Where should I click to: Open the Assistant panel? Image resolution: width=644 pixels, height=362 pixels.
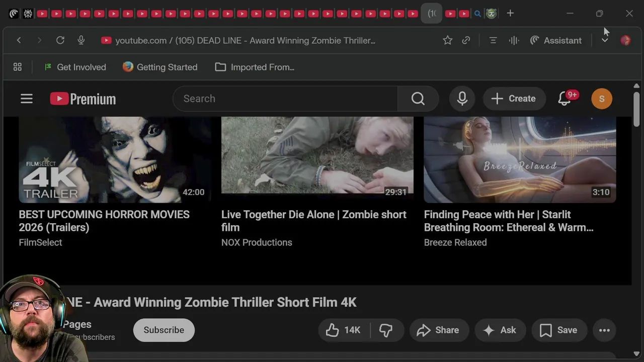(556, 40)
